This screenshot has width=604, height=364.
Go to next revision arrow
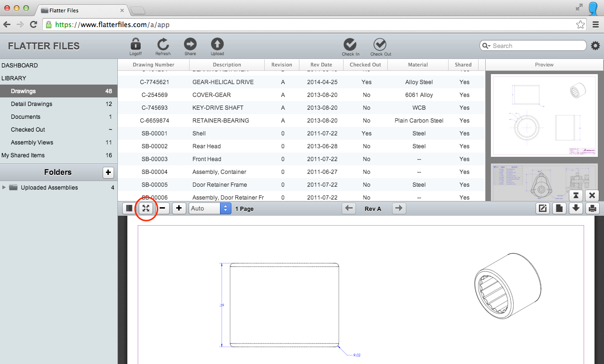(x=399, y=208)
